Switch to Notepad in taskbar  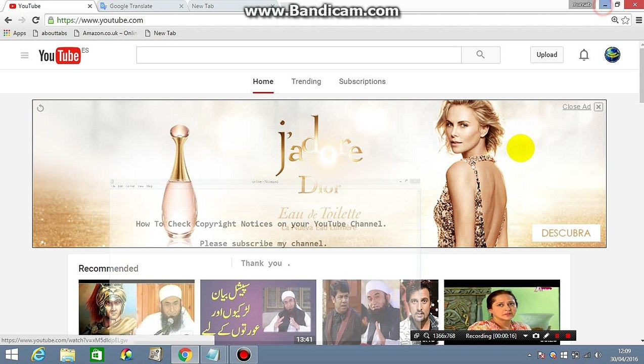(x=214, y=355)
